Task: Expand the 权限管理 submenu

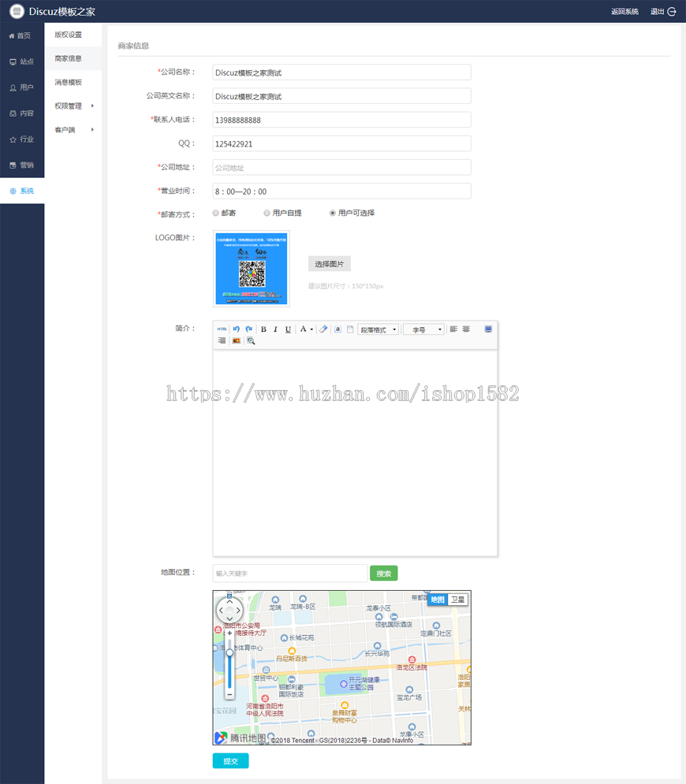Action: 73,106
